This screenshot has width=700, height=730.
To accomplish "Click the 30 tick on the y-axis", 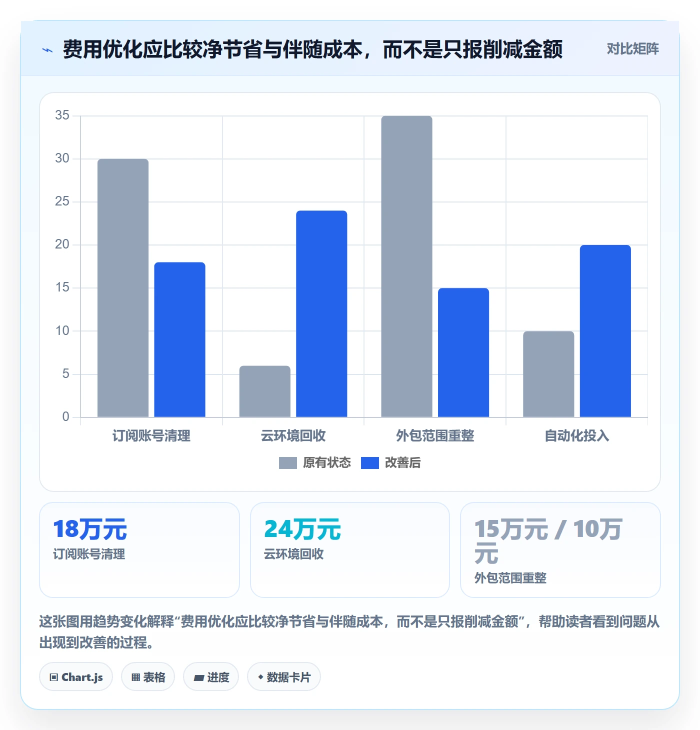I will pos(62,158).
